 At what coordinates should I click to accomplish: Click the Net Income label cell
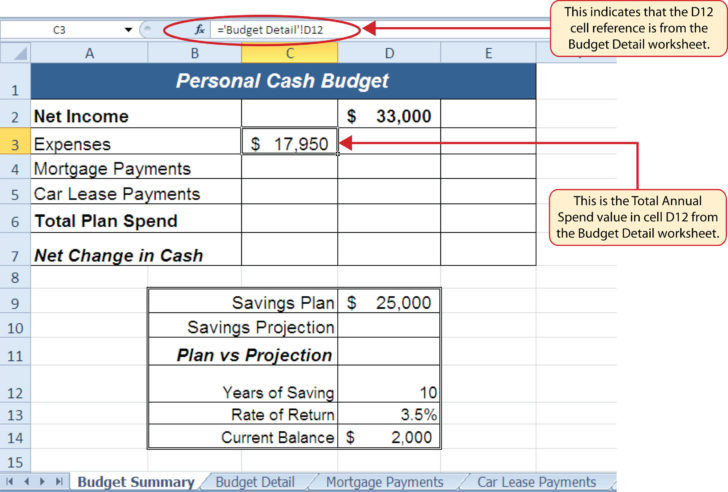(136, 114)
